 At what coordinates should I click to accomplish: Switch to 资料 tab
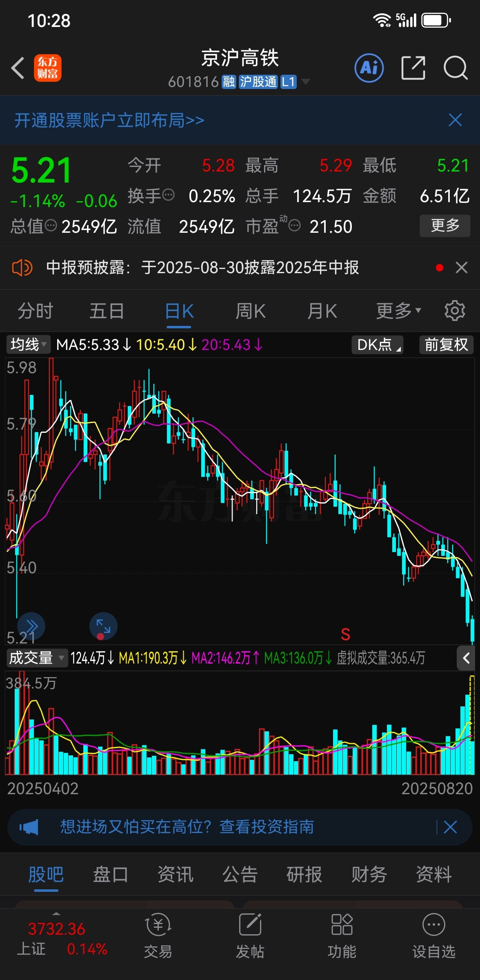click(x=433, y=875)
